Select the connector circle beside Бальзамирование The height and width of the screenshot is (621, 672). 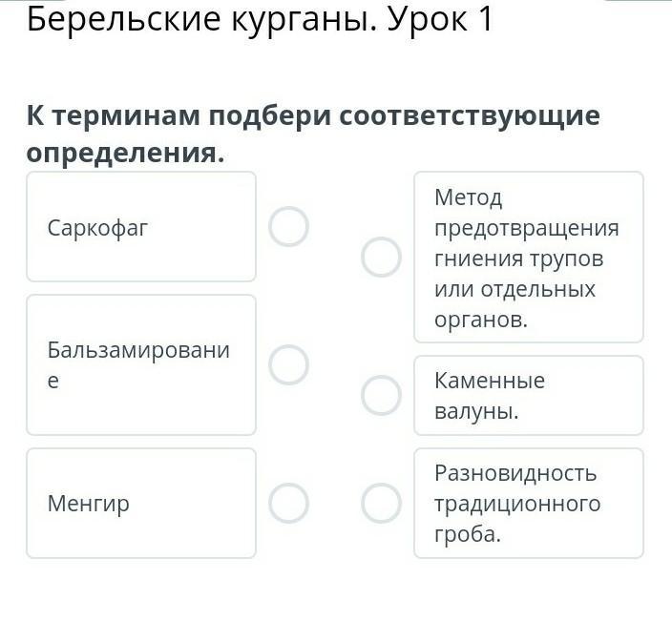(x=288, y=364)
